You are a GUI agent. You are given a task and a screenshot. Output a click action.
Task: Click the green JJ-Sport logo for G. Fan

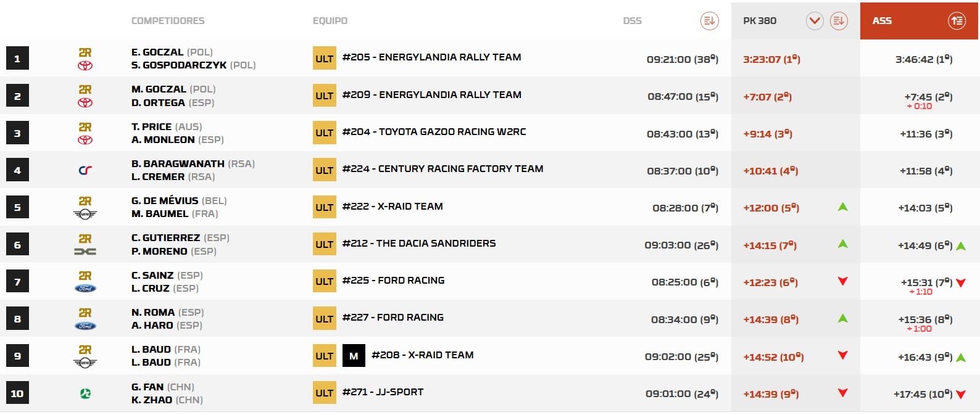click(x=85, y=393)
